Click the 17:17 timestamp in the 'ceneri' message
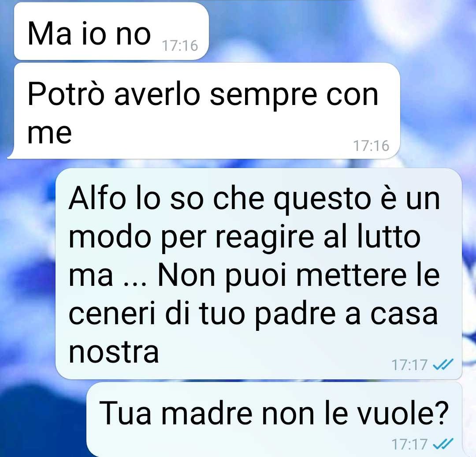The height and width of the screenshot is (457, 476). tap(409, 365)
